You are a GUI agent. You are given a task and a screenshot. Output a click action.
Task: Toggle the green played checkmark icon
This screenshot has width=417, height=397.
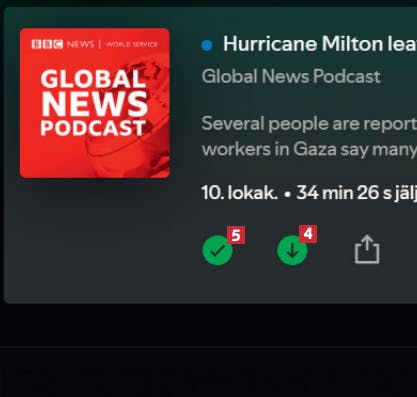click(217, 250)
